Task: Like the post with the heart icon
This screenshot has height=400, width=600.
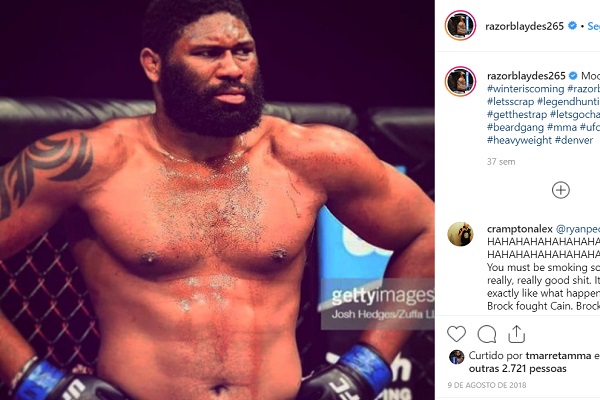Action: [x=456, y=334]
